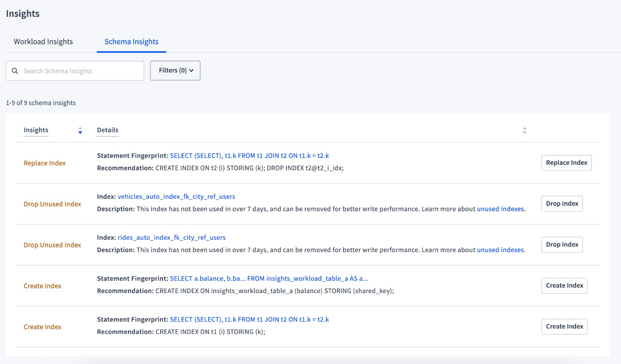Sort using the Details column arrows
The image size is (621, 364).
coord(524,130)
